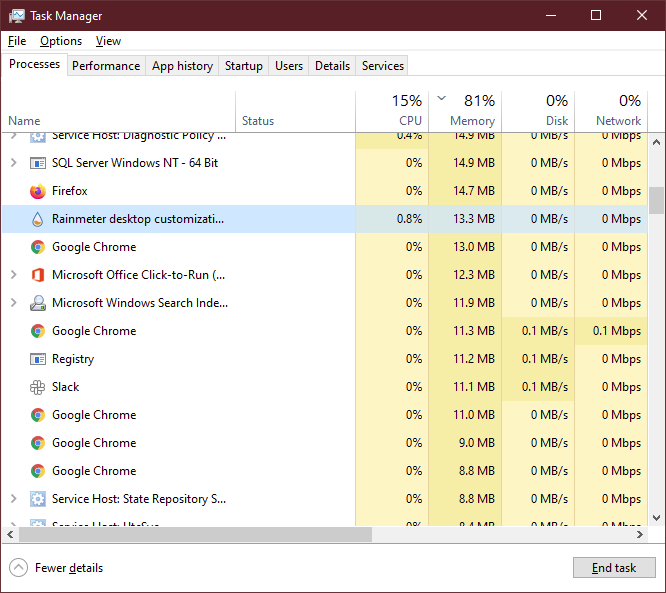Click the vertical scrollbar thumb
Viewport: 666px width, 593px height.
point(657,200)
